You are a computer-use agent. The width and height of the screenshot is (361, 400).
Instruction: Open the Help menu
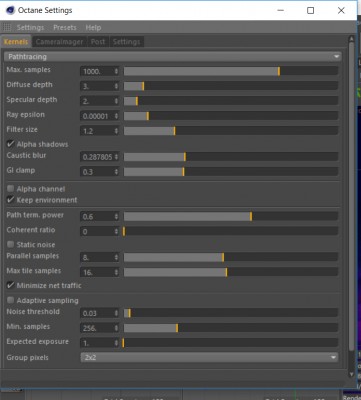pyautogui.click(x=93, y=28)
